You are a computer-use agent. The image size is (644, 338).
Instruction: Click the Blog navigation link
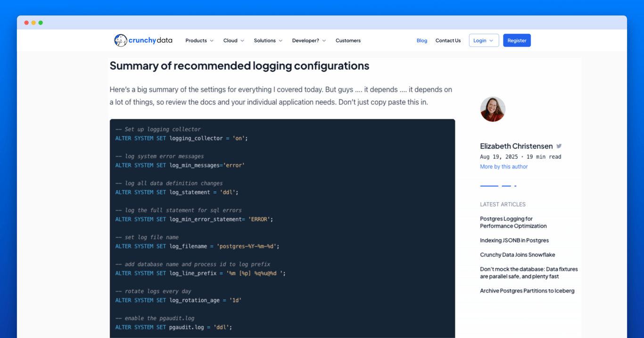point(421,41)
